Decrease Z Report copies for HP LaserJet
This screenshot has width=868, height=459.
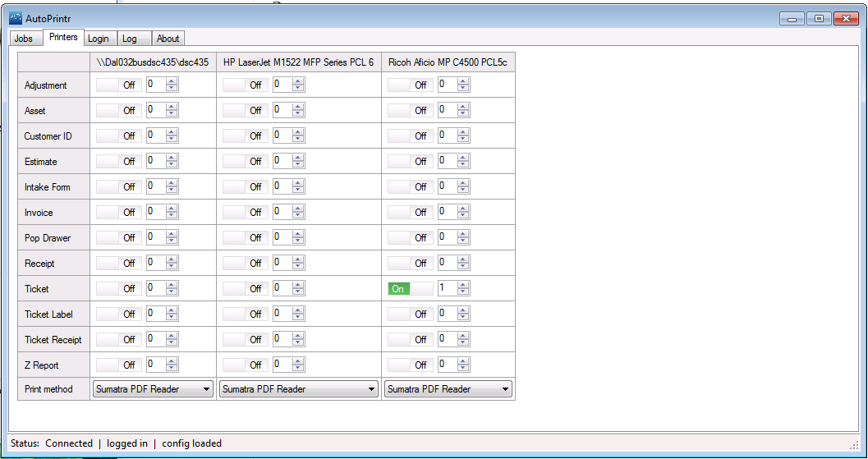click(x=298, y=369)
